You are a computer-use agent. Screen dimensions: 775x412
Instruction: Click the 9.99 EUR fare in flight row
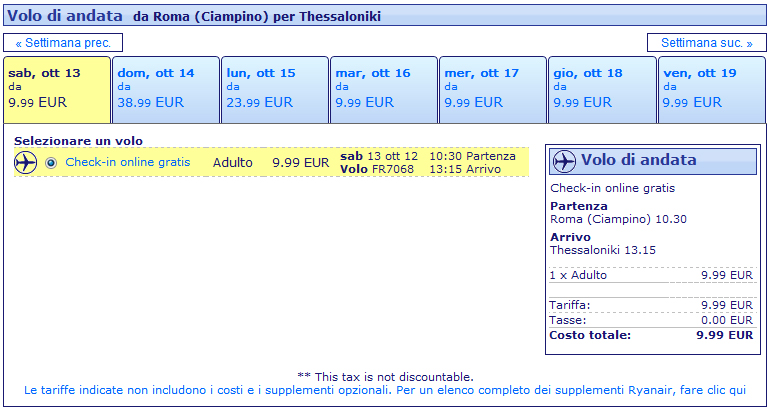[x=301, y=163]
